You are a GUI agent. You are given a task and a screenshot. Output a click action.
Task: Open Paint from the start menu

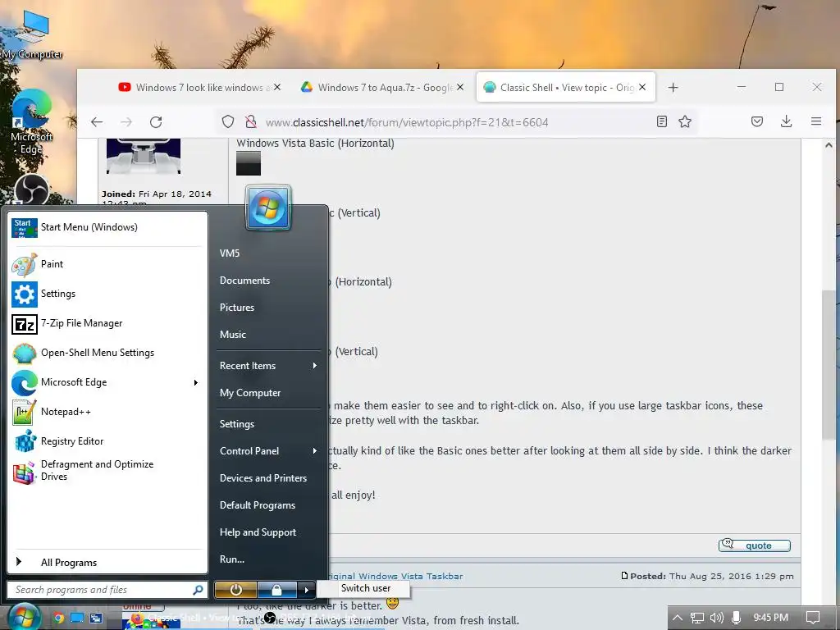pyautogui.click(x=107, y=264)
